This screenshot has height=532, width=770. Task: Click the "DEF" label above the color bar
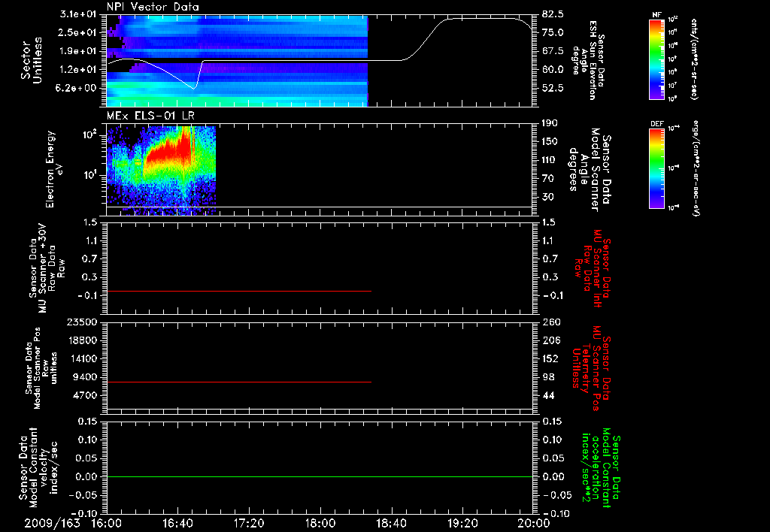point(656,124)
